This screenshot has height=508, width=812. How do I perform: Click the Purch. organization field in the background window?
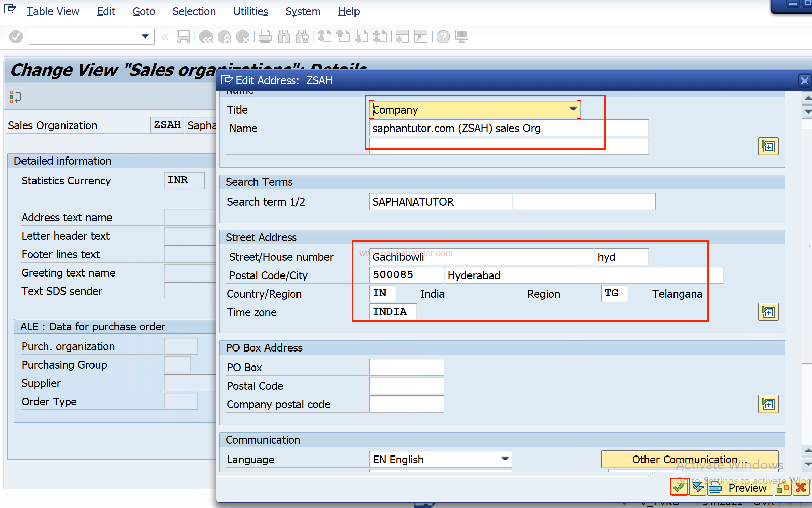(181, 346)
